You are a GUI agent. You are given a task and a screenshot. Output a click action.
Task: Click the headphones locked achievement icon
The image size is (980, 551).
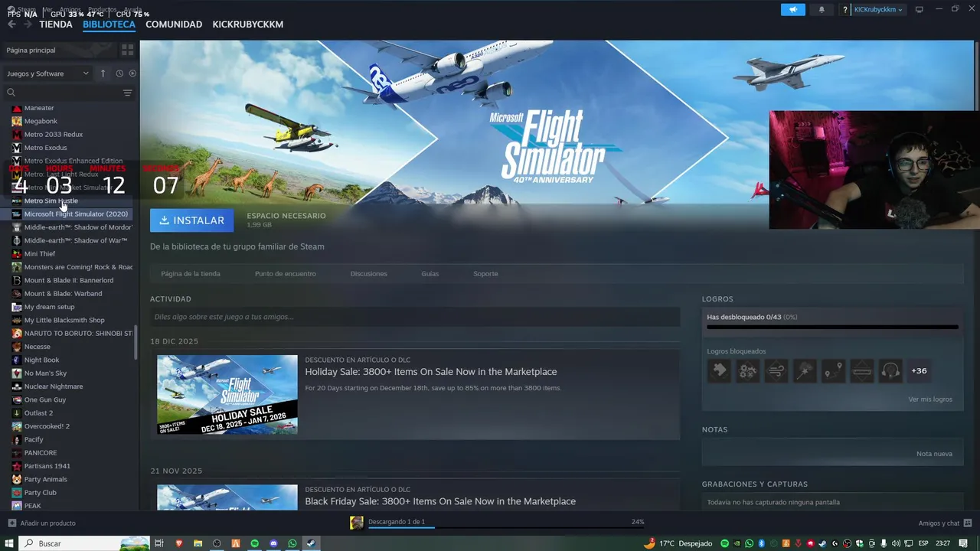pyautogui.click(x=890, y=371)
